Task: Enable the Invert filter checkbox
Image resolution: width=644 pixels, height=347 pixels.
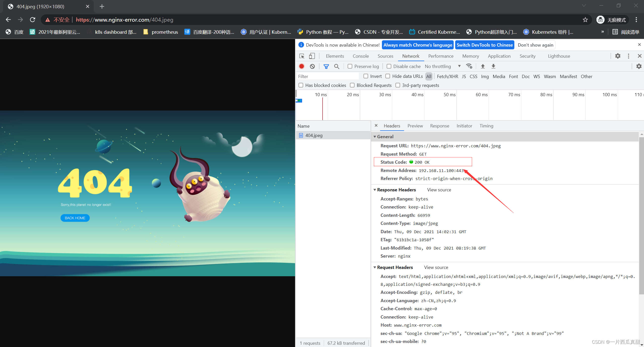Action: (x=366, y=77)
